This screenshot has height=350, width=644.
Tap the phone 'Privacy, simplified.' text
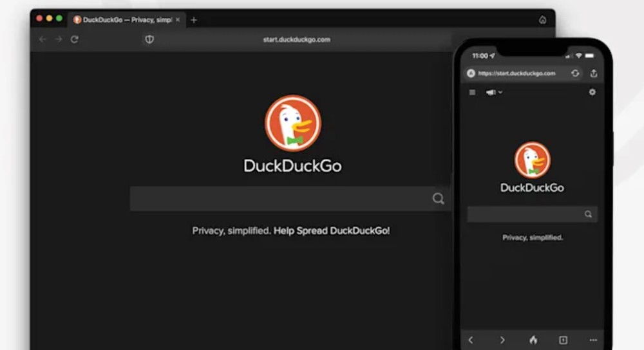coord(533,237)
